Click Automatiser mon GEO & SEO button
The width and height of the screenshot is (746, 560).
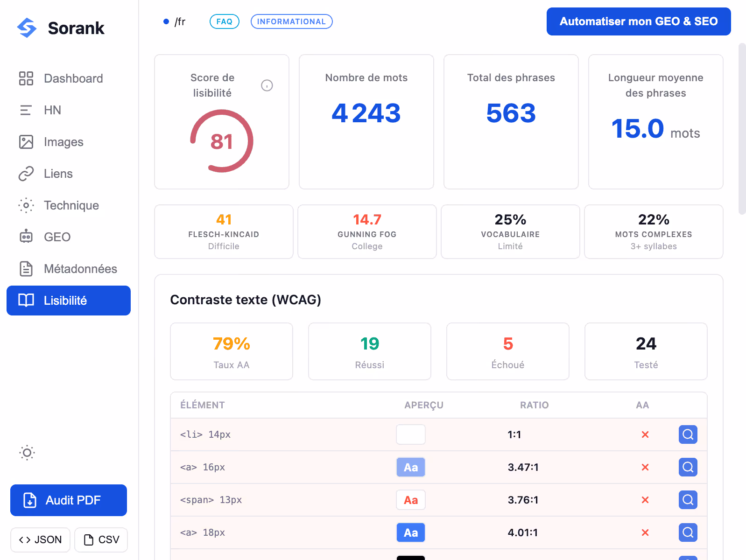click(x=639, y=21)
